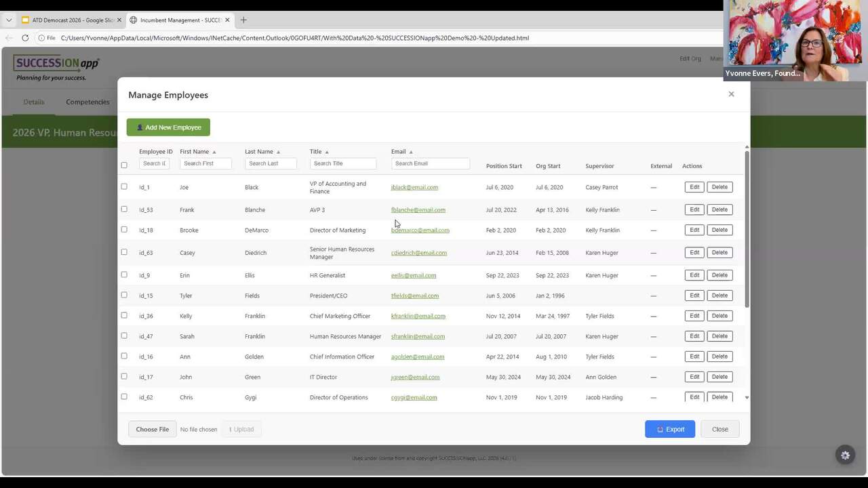Sort by First Name using the arrow
This screenshot has width=868, height=488.
214,152
